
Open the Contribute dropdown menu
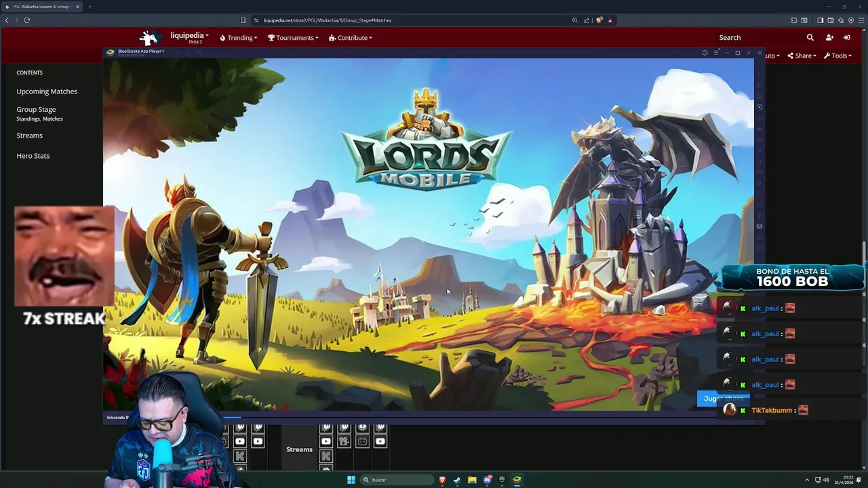[351, 38]
